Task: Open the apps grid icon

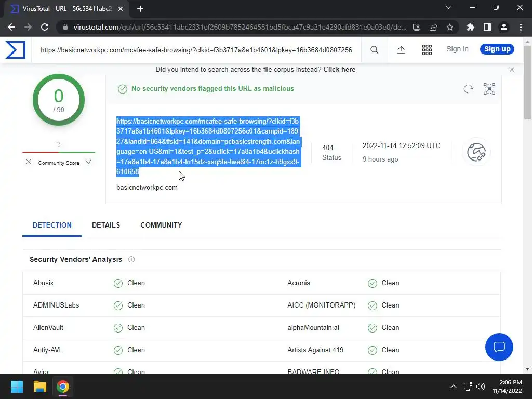Action: [x=427, y=50]
